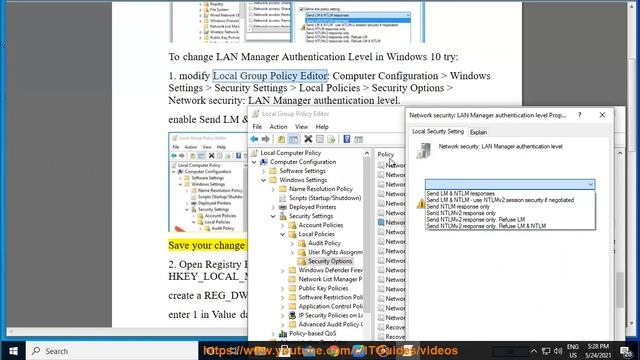
Task: Switch to the Explain tab
Action: [478, 132]
